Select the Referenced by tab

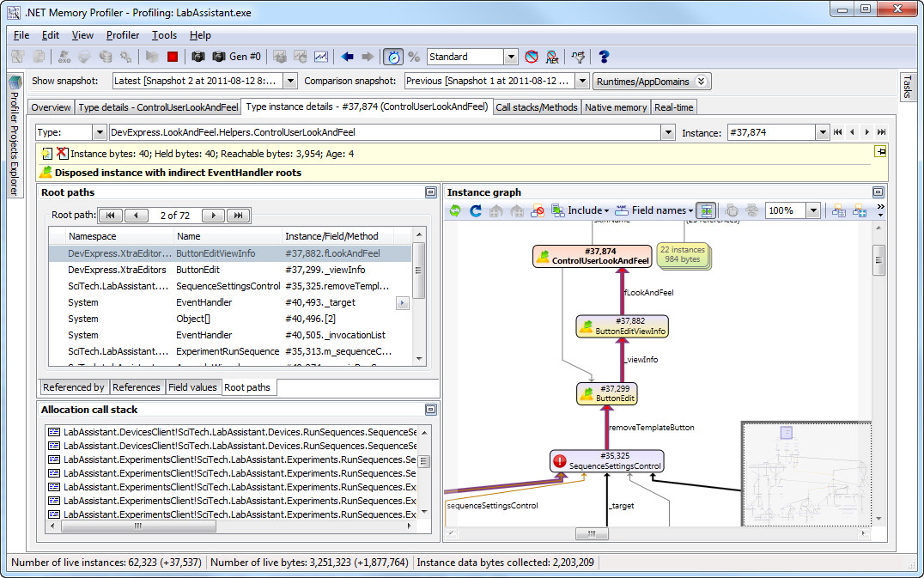pyautogui.click(x=74, y=387)
